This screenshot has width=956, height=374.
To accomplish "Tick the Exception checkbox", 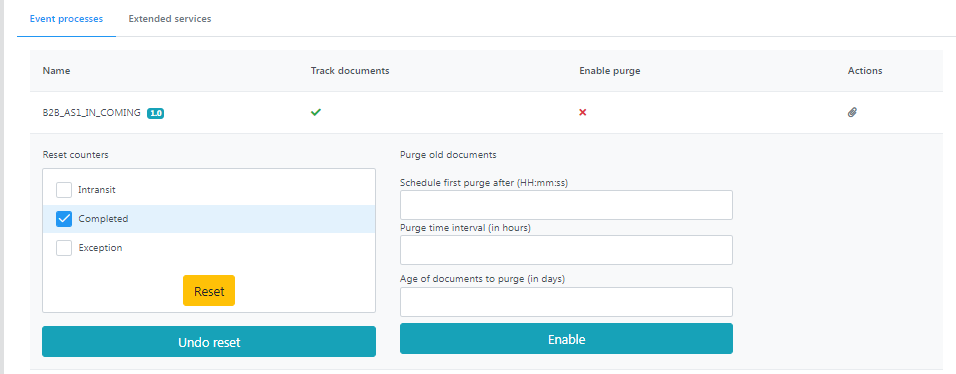I will pyautogui.click(x=64, y=248).
